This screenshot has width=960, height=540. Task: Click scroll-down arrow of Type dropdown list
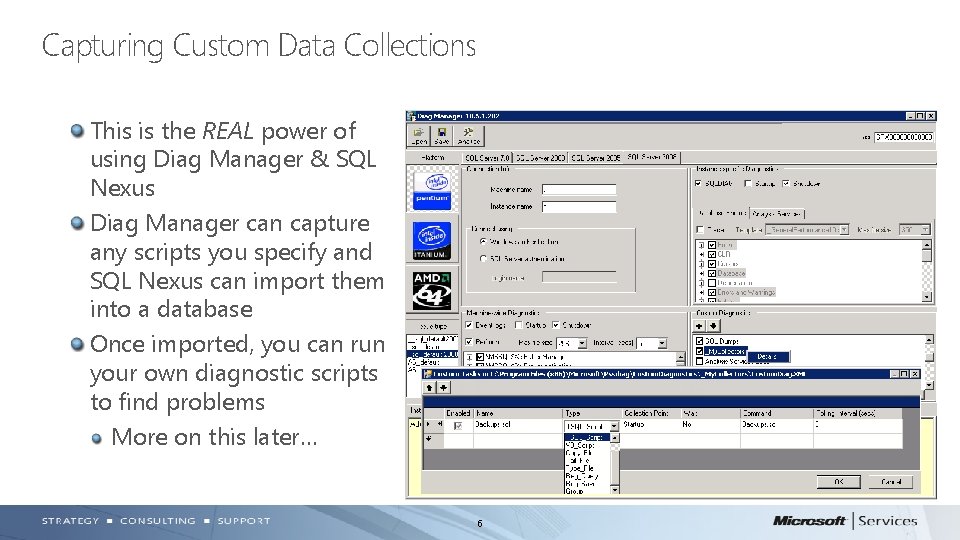point(615,489)
